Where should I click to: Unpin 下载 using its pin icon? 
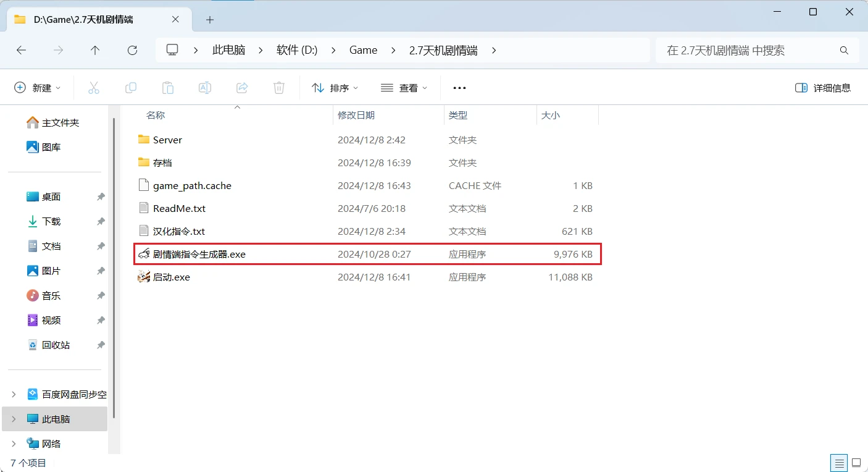(101, 221)
